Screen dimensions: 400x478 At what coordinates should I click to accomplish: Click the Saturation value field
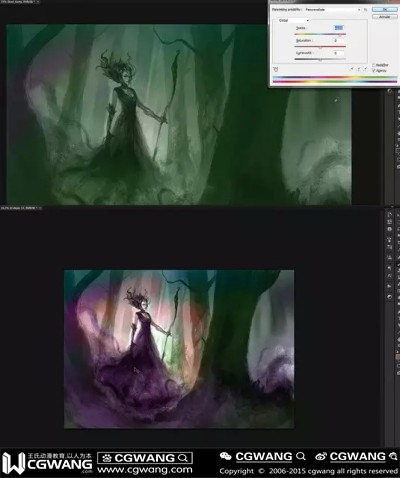click(x=339, y=41)
